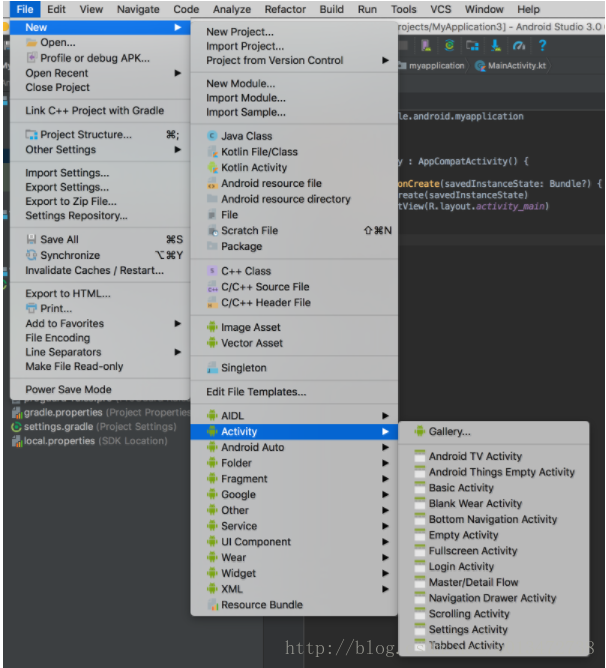The height and width of the screenshot is (668, 606).
Task: Expand the Open Recent submenu arrow
Action: pyautogui.click(x=178, y=73)
